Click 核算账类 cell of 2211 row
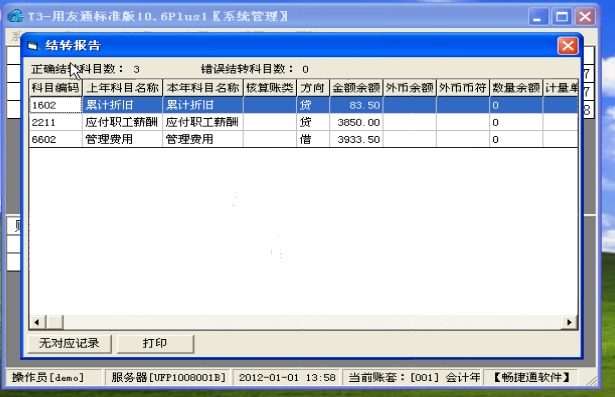 270,122
